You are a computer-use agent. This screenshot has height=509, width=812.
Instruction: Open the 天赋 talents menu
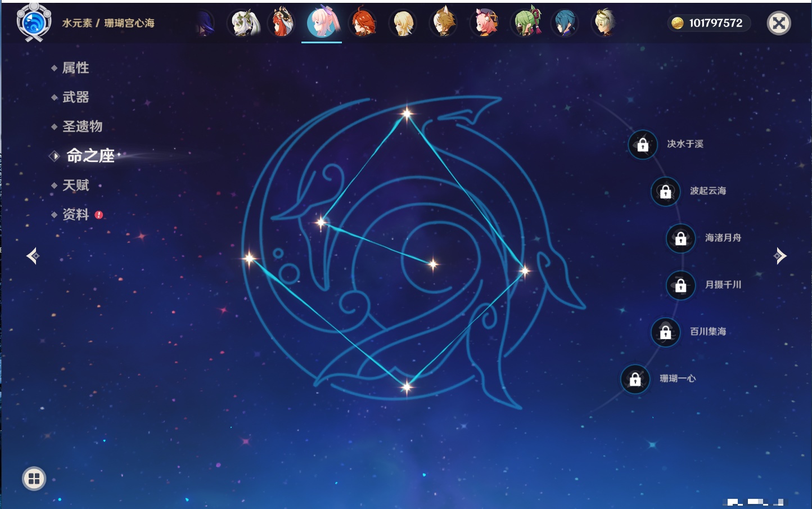(75, 185)
